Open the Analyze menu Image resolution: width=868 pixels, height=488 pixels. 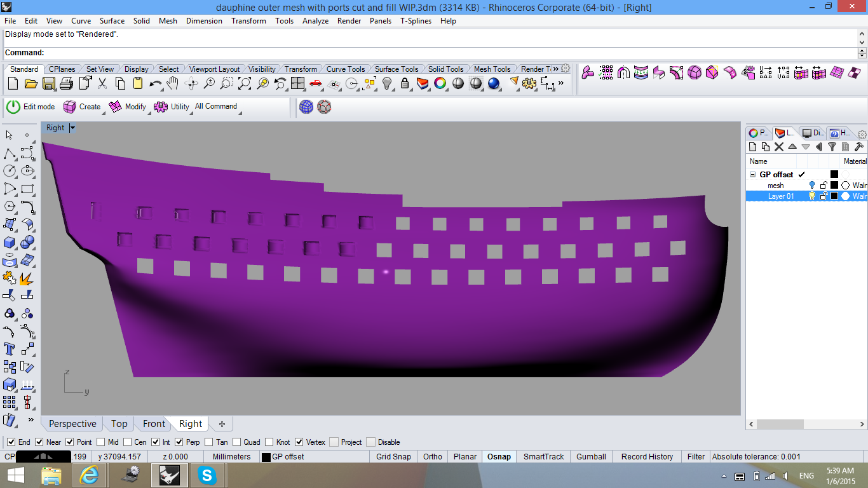pos(315,21)
